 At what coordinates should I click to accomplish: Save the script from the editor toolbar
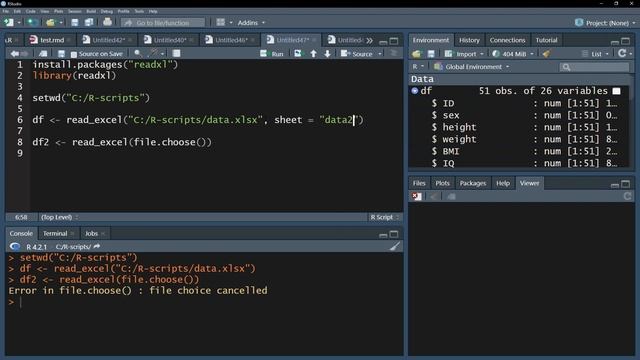pyautogui.click(x=61, y=53)
